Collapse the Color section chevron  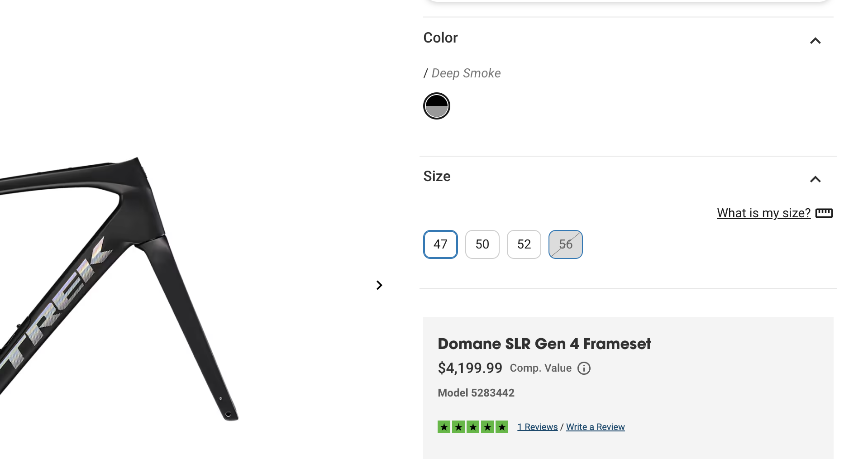(815, 41)
